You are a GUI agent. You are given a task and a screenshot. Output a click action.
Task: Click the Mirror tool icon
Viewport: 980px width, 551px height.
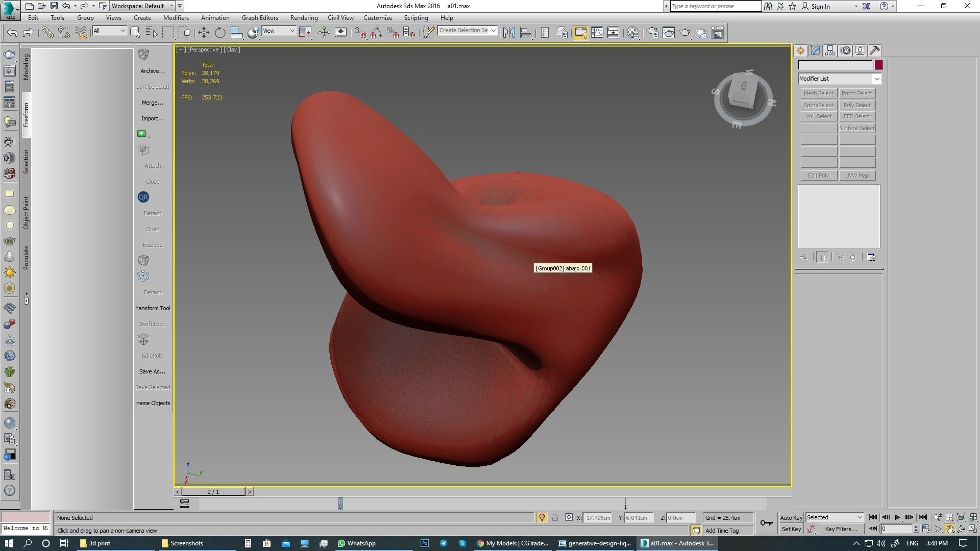pyautogui.click(x=509, y=33)
